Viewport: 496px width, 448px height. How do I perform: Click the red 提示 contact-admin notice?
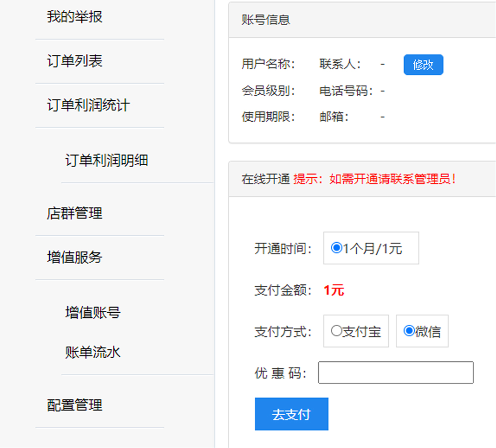coord(375,179)
